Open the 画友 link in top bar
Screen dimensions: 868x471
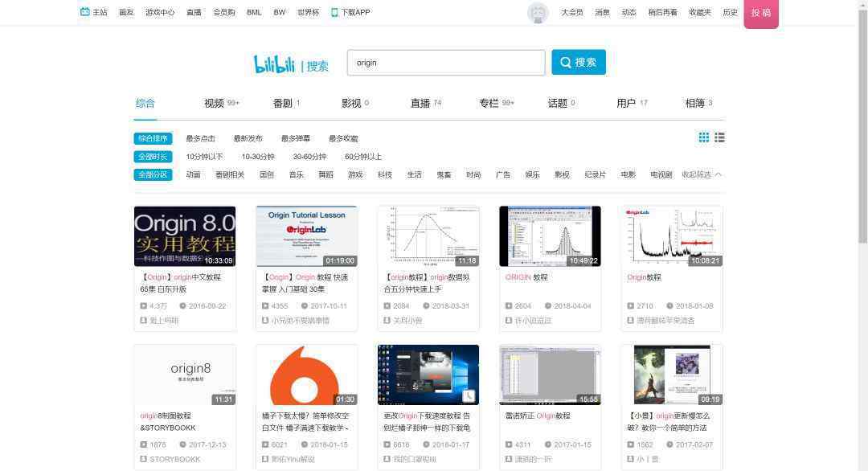[126, 12]
